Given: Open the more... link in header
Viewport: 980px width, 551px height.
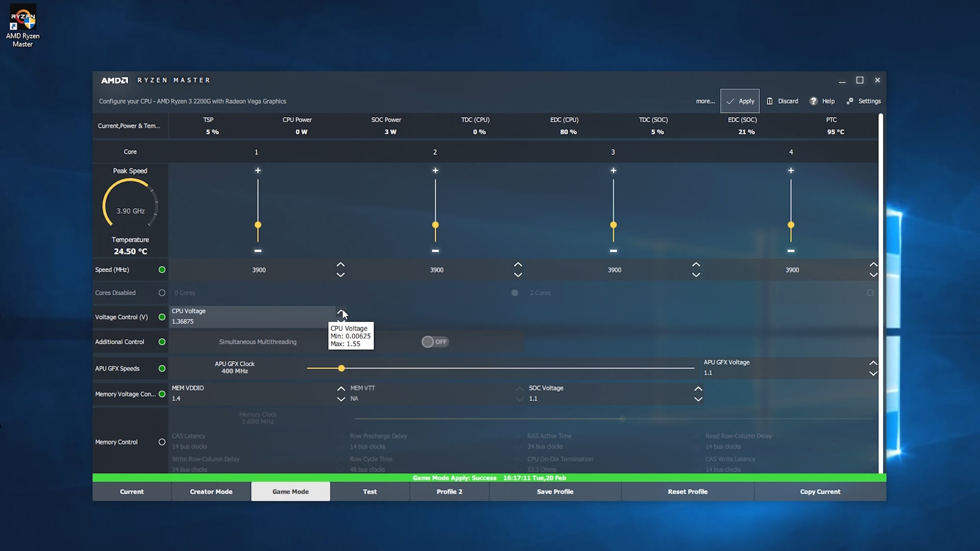Looking at the screenshot, I should click(705, 101).
